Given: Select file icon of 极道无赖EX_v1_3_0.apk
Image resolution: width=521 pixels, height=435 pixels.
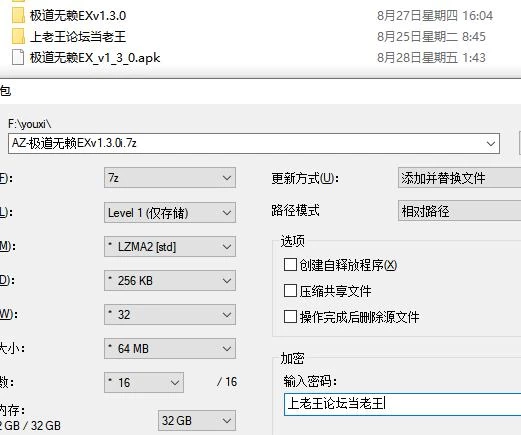Looking at the screenshot, I should (x=18, y=57).
